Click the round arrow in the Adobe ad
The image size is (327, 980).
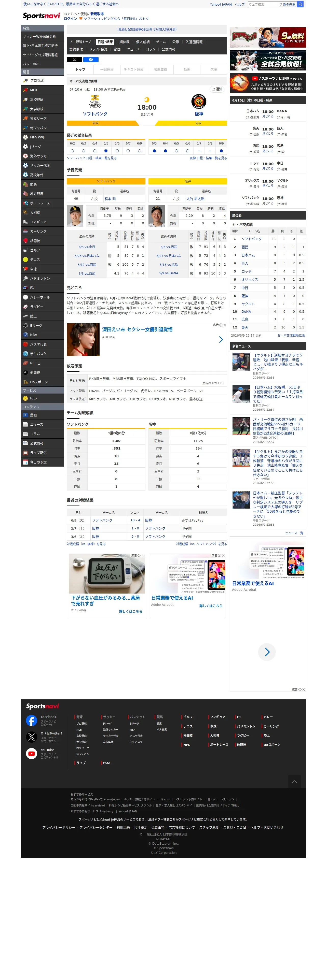[x=267, y=652]
